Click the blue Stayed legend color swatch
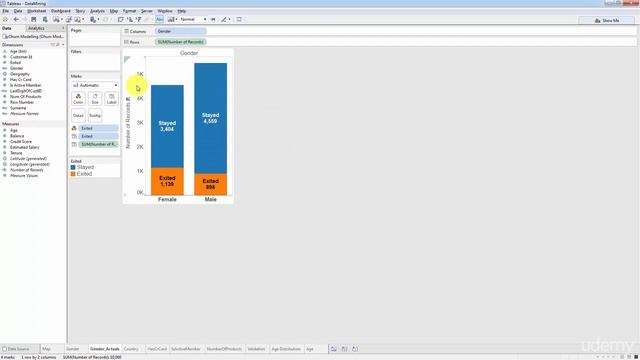 coord(73,167)
